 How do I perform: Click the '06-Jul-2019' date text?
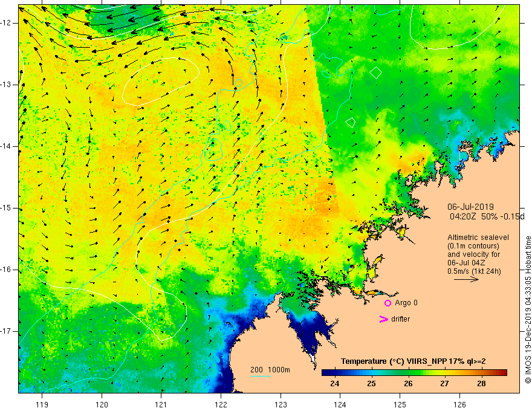pos(470,207)
